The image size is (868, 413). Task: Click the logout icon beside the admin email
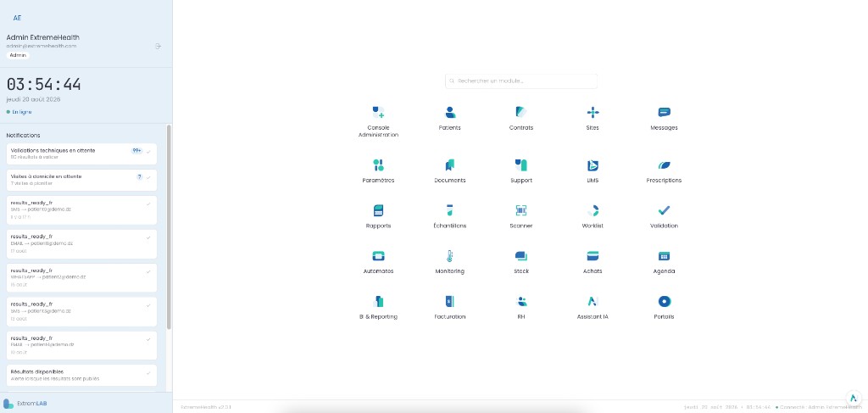coord(158,46)
